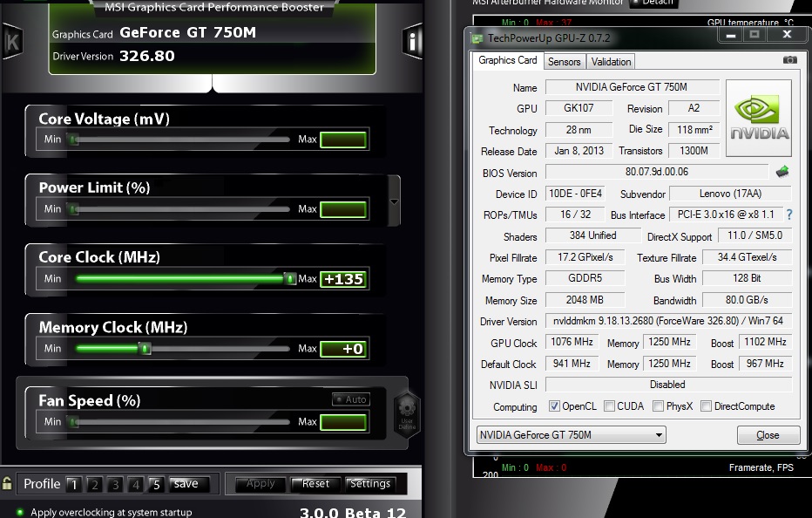Screen dimensions: 812x518
Task: Open the Validation tab
Action: point(611,62)
